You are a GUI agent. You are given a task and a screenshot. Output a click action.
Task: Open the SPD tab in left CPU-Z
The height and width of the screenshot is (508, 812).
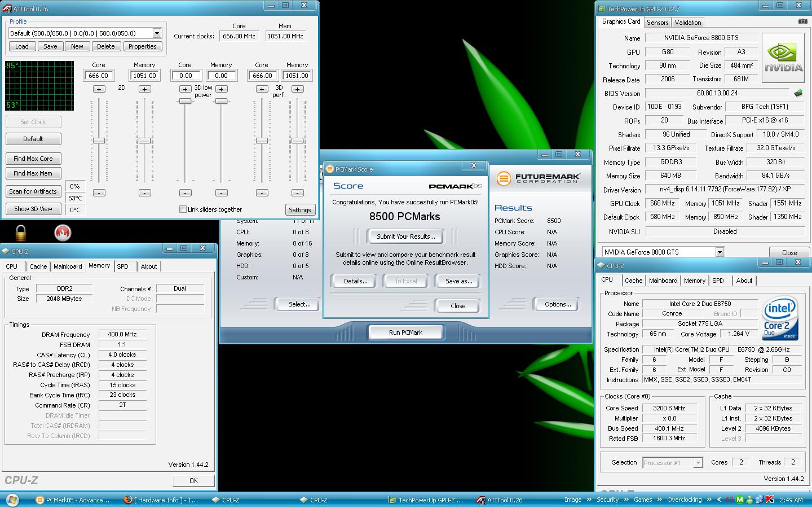pyautogui.click(x=123, y=266)
